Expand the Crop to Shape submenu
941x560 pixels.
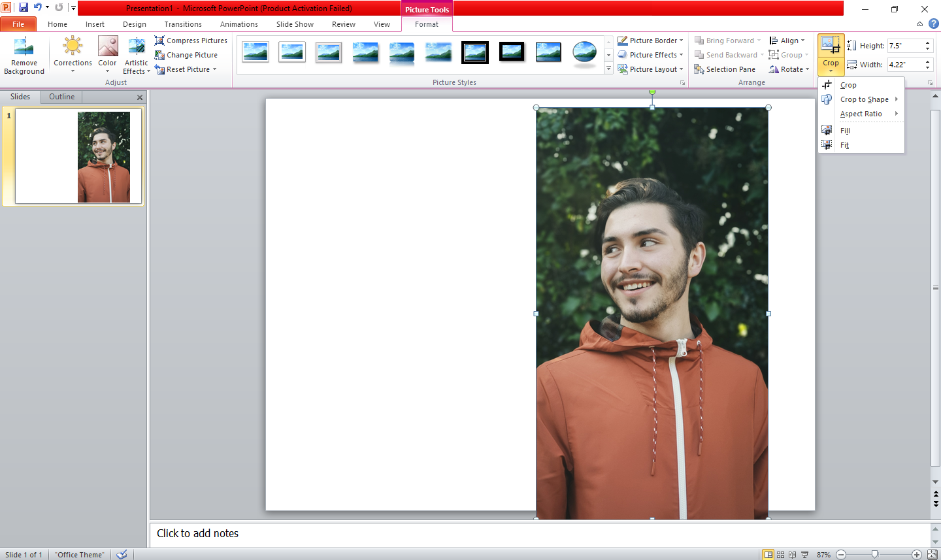pos(864,99)
